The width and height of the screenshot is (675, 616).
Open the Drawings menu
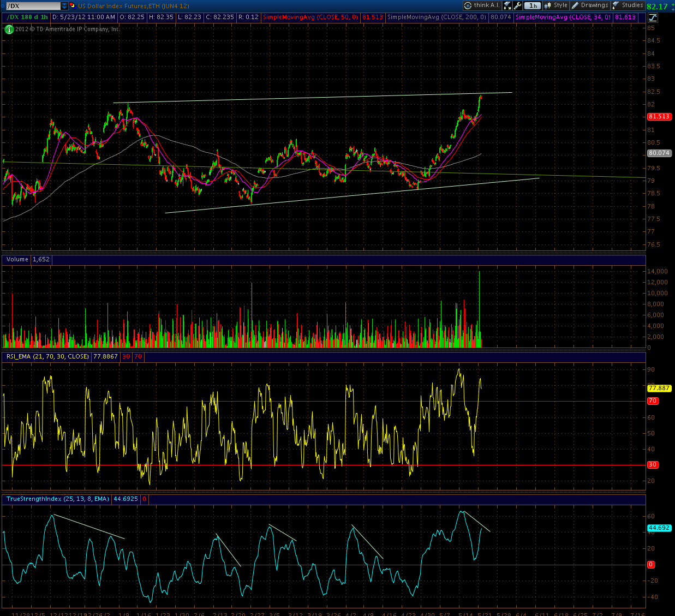click(x=590, y=5)
